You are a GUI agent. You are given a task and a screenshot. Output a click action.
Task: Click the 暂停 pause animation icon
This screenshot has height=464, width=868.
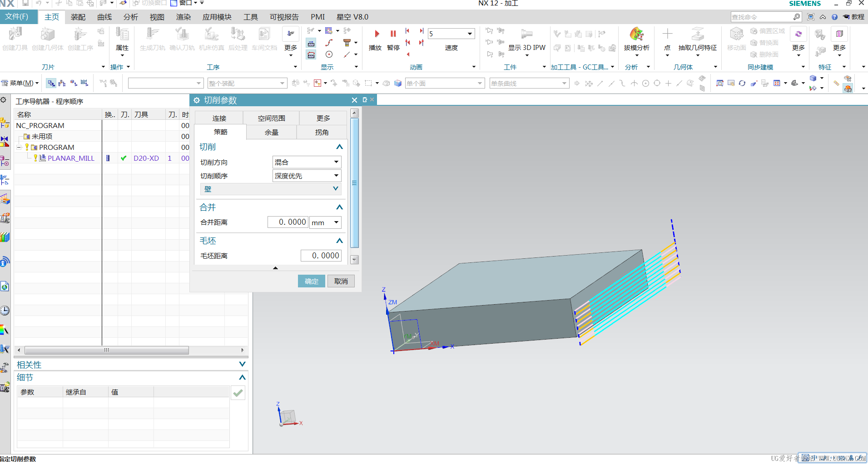[x=393, y=34]
